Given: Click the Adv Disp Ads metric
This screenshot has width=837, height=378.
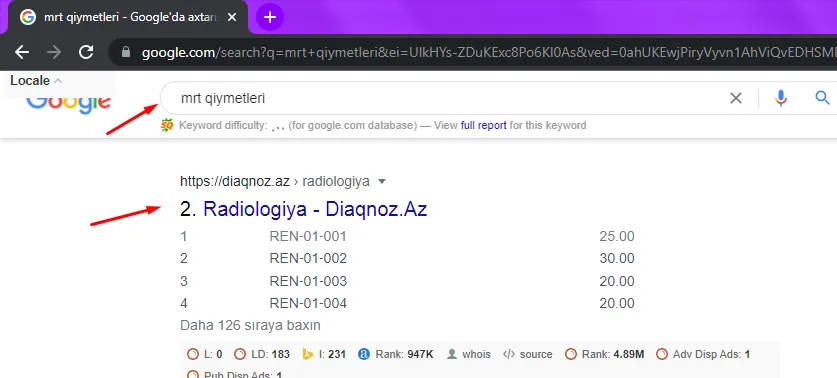Looking at the screenshot, I should coord(703,354).
